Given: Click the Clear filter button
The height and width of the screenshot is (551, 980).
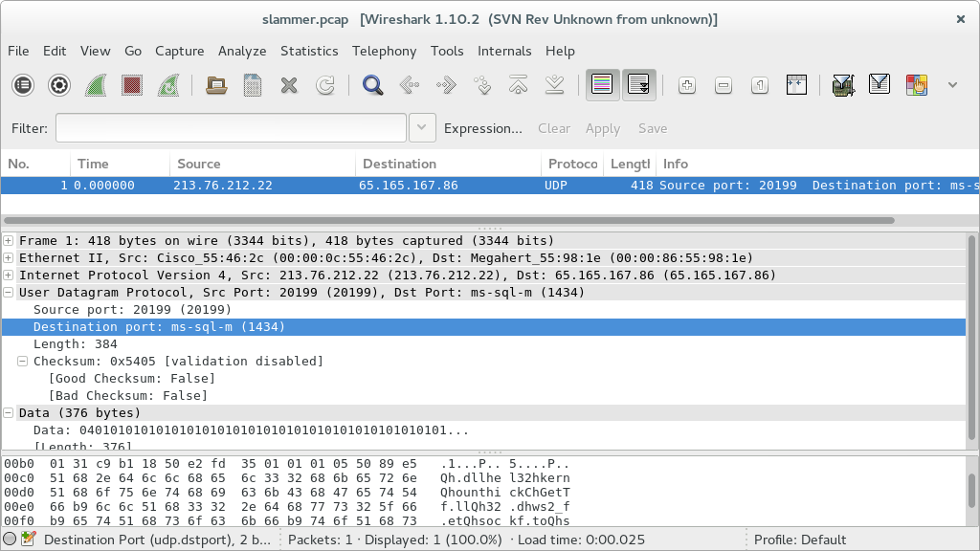Looking at the screenshot, I should pyautogui.click(x=554, y=129).
